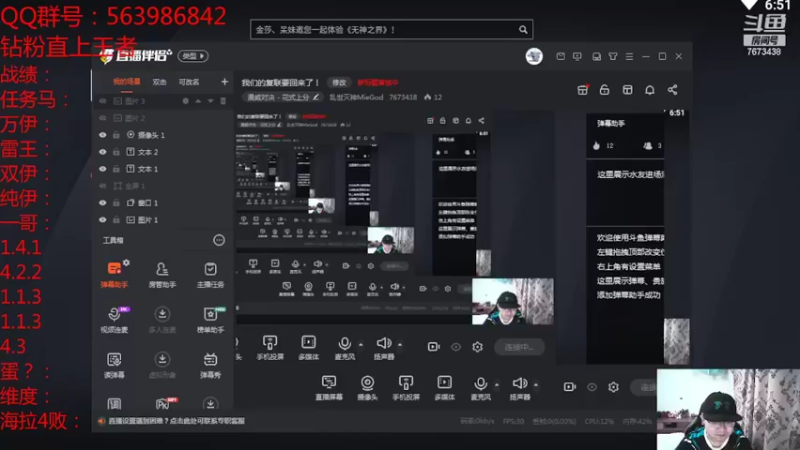Image resolution: width=800 pixels, height=450 pixels.
Task: Open settings gear of 图片 3 layer
Action: point(185,101)
